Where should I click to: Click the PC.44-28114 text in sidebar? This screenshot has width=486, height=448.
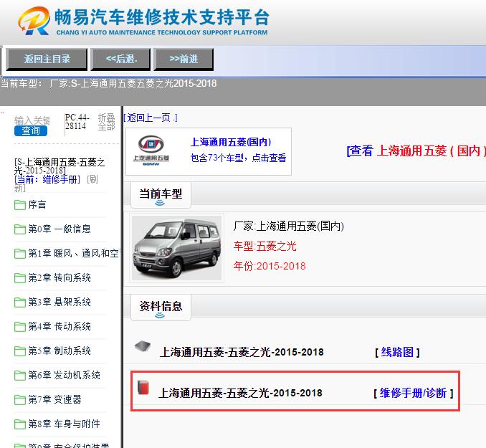tap(77, 122)
